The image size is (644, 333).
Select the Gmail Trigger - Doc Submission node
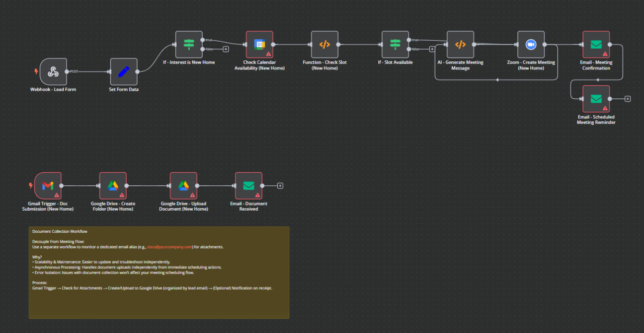pos(48,186)
